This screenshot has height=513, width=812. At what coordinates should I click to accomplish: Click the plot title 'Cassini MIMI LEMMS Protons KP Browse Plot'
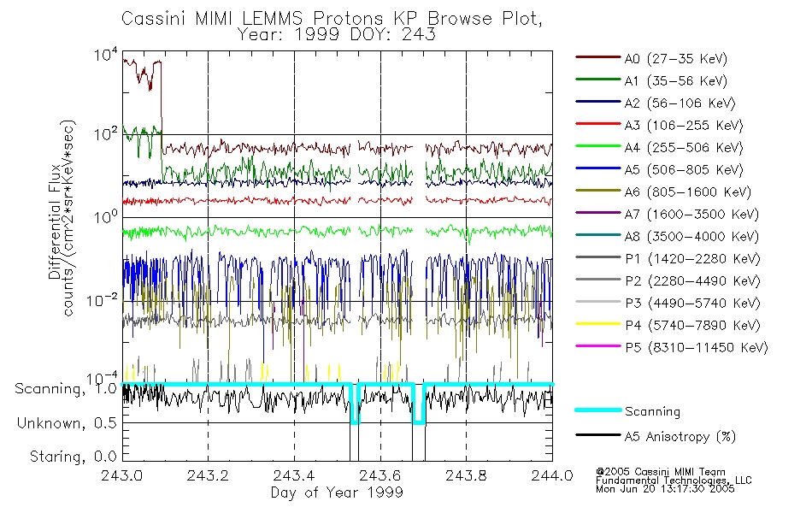click(x=332, y=19)
